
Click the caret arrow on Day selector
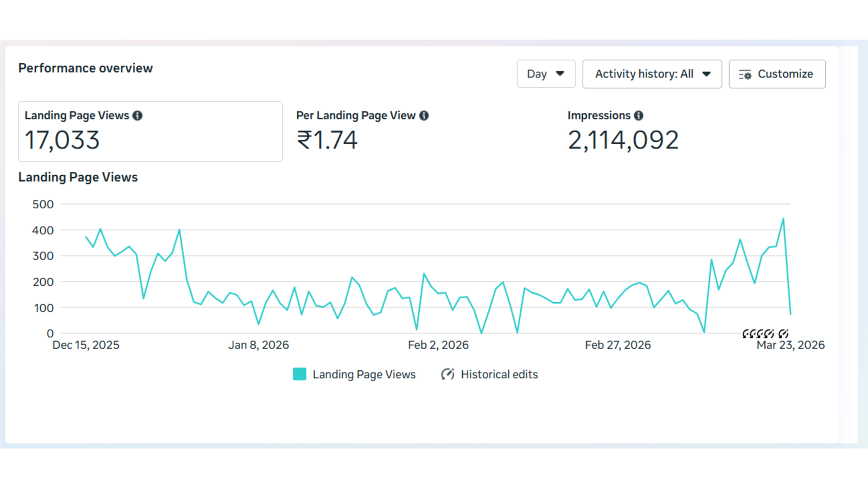560,74
